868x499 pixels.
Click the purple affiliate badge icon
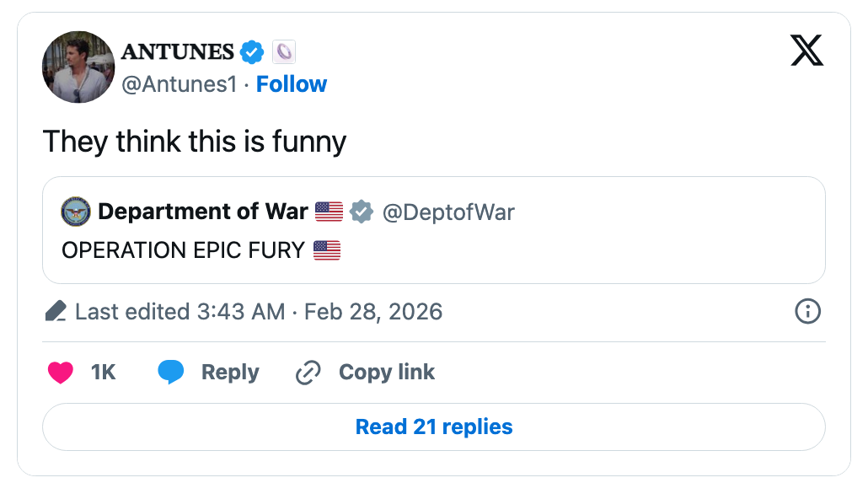(284, 52)
